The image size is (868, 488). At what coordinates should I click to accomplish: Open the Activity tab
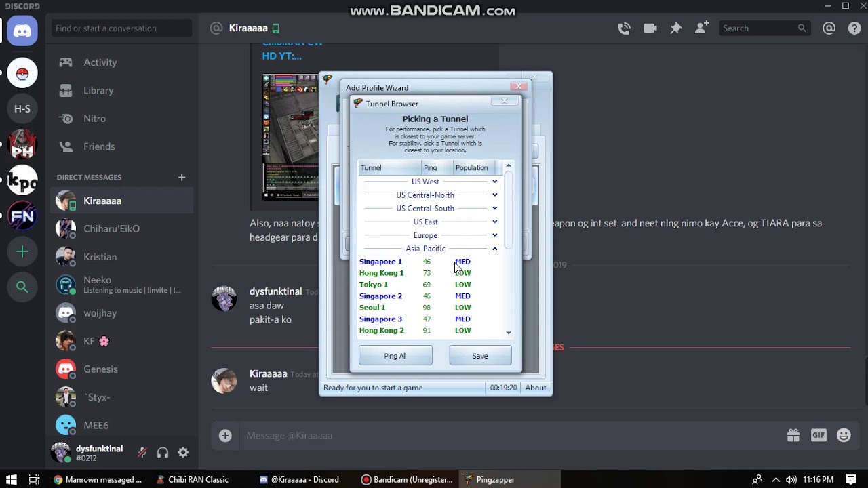122,62
